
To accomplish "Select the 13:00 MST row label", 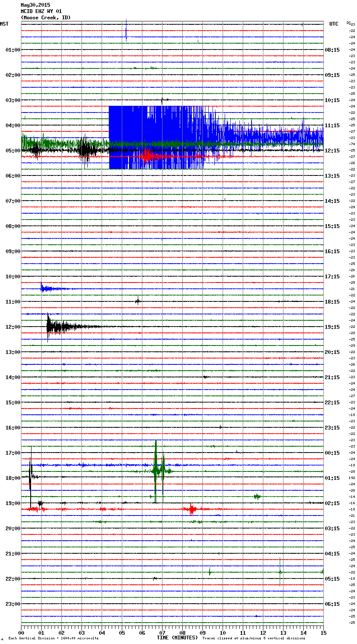I will coord(13,352).
